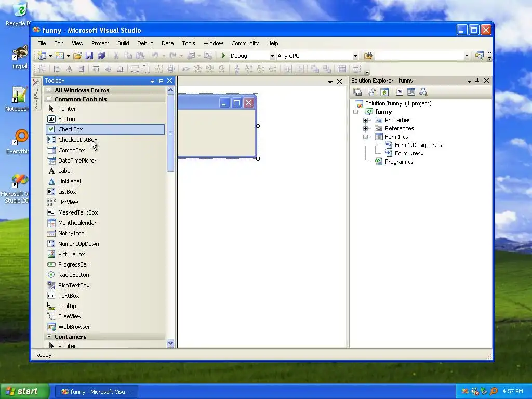Open the Tools menu
The height and width of the screenshot is (399, 532).
click(188, 43)
